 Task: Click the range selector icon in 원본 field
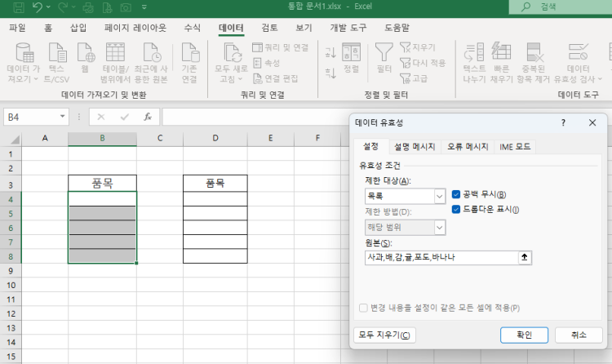[526, 257]
